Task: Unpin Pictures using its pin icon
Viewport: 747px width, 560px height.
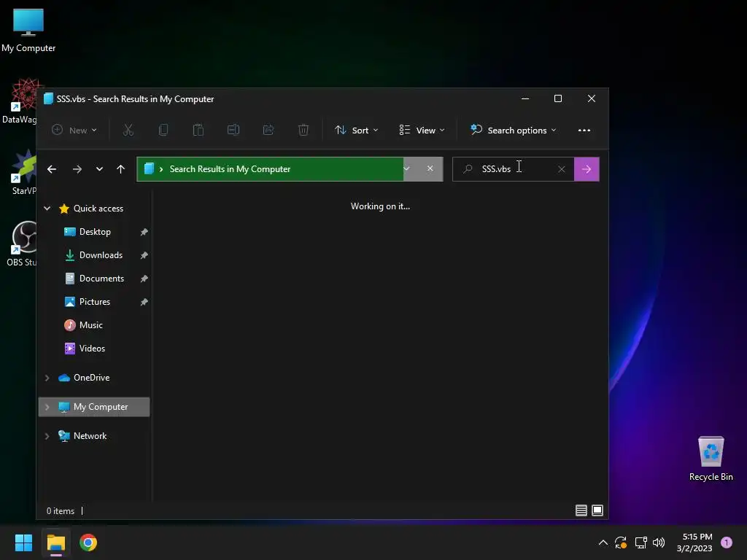Action: (x=144, y=302)
